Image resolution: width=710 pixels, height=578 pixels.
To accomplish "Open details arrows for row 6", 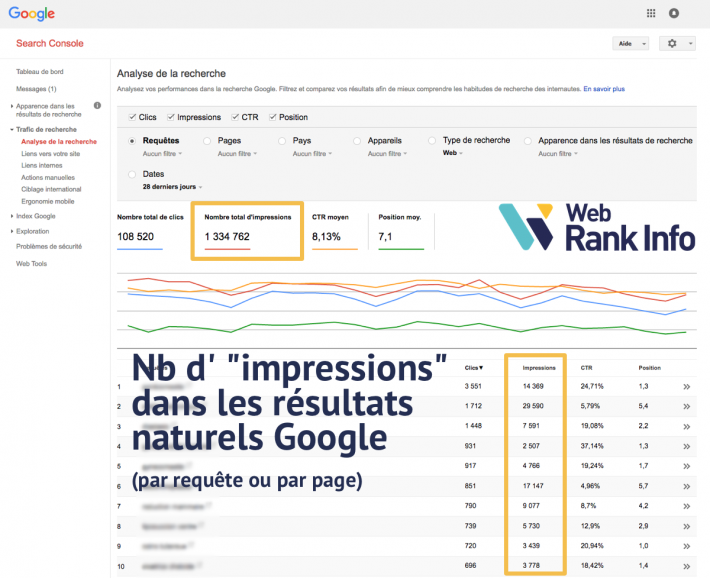I will tap(686, 486).
